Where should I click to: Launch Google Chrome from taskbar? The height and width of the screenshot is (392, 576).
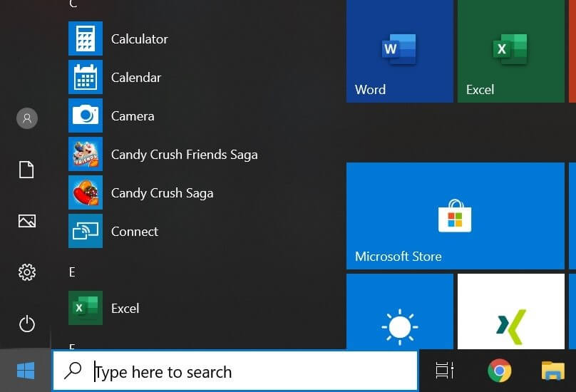[x=499, y=371]
